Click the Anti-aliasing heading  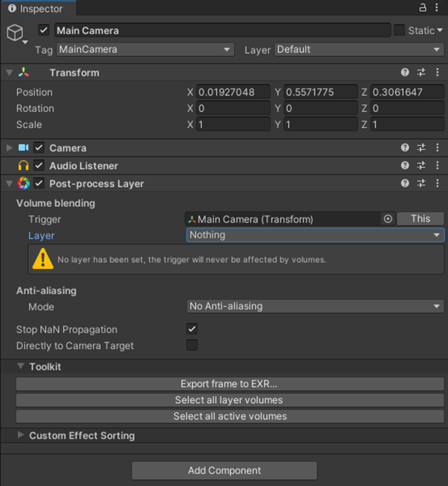pyautogui.click(x=46, y=290)
